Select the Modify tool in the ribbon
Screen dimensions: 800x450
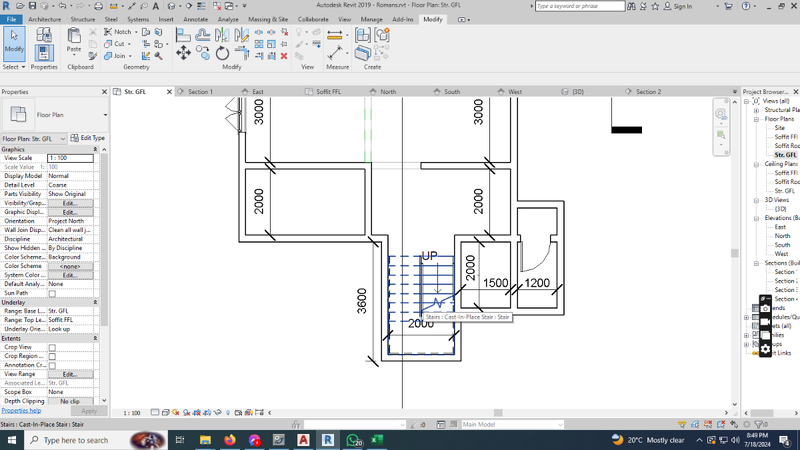coord(14,41)
